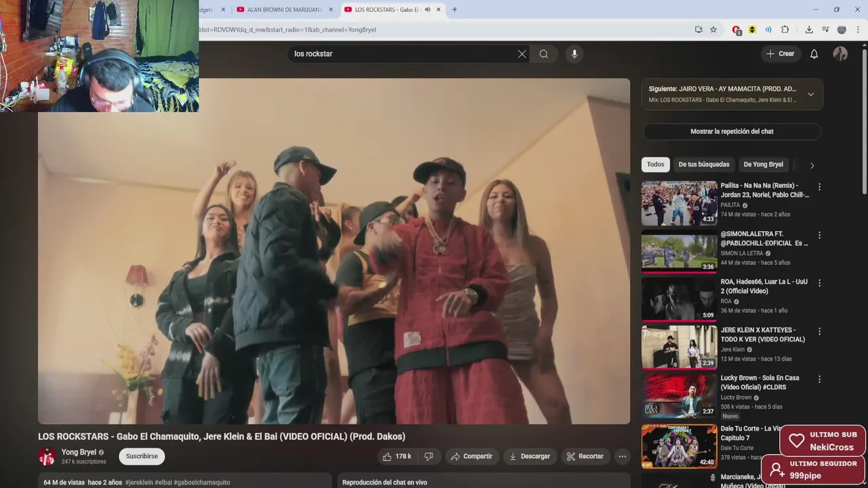Open options for JERE KLEIN X KATTEYES video

819,331
